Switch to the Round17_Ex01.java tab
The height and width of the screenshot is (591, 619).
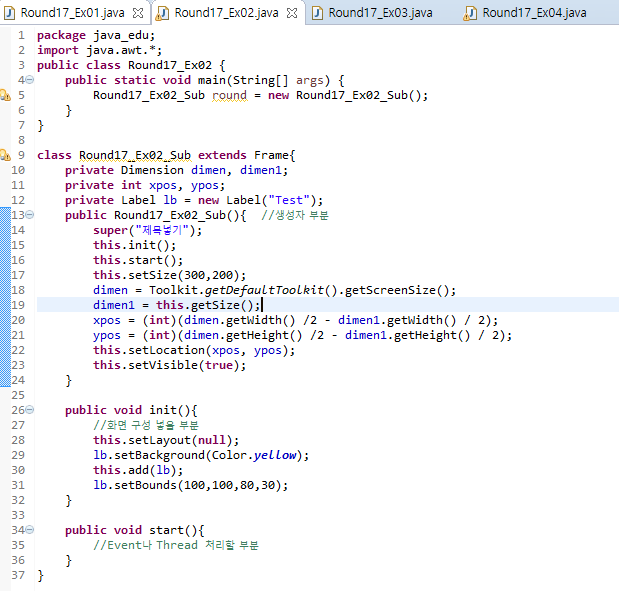(x=73, y=13)
